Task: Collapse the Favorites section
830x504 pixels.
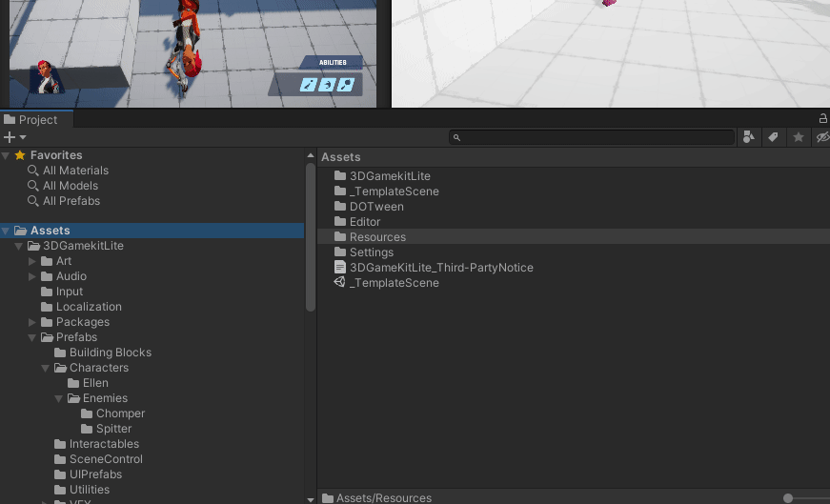Action: [6, 155]
